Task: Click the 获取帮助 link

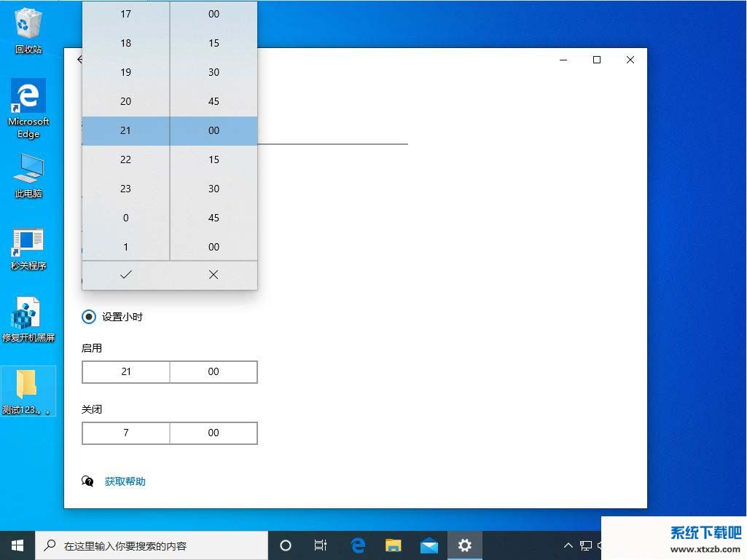Action: tap(125, 481)
